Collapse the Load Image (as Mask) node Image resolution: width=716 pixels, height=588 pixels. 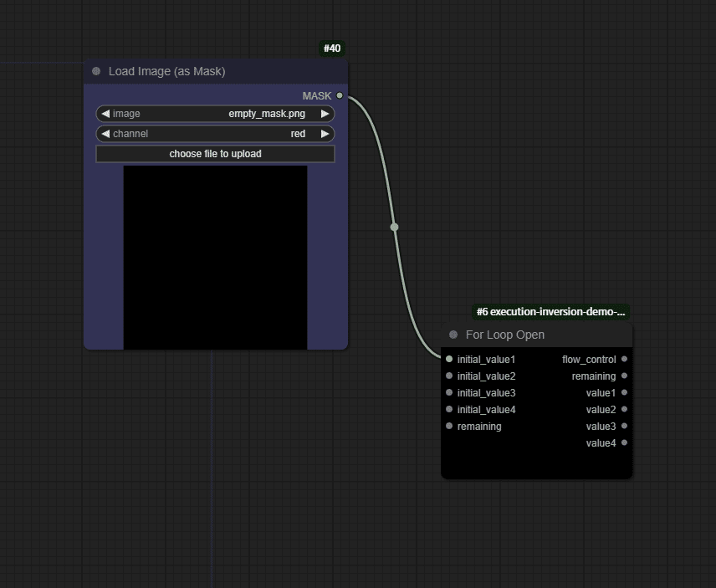(95, 71)
